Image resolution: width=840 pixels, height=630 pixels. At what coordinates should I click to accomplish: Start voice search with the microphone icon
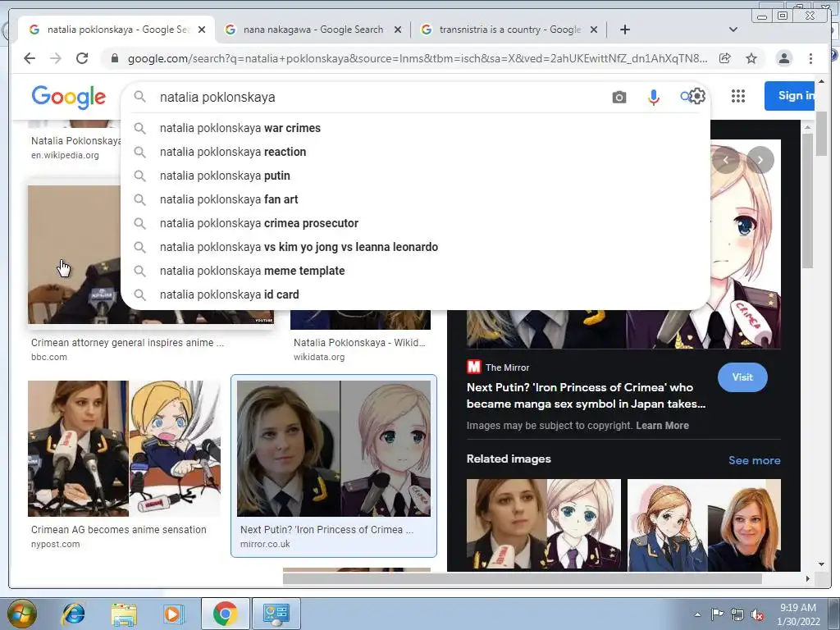tap(653, 97)
